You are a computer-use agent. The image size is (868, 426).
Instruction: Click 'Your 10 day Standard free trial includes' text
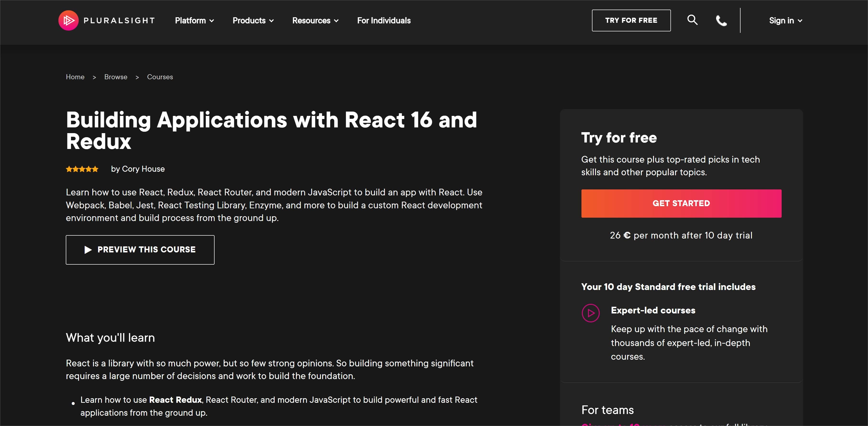668,287
